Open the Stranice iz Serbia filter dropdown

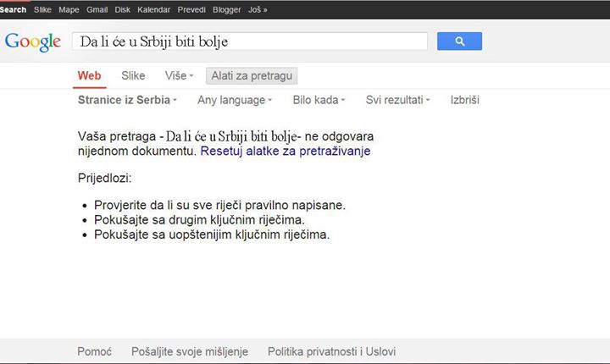[127, 100]
